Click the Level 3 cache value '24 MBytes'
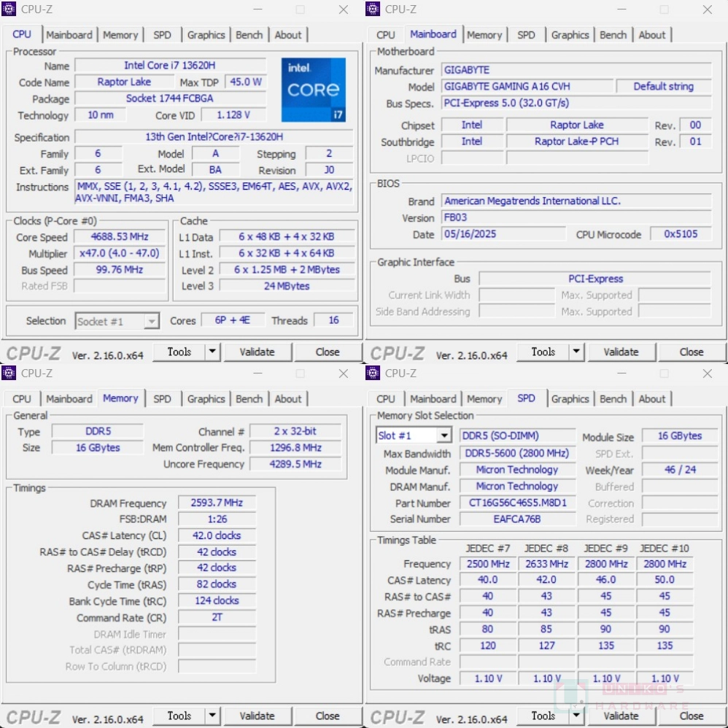728x728 pixels. point(287,286)
